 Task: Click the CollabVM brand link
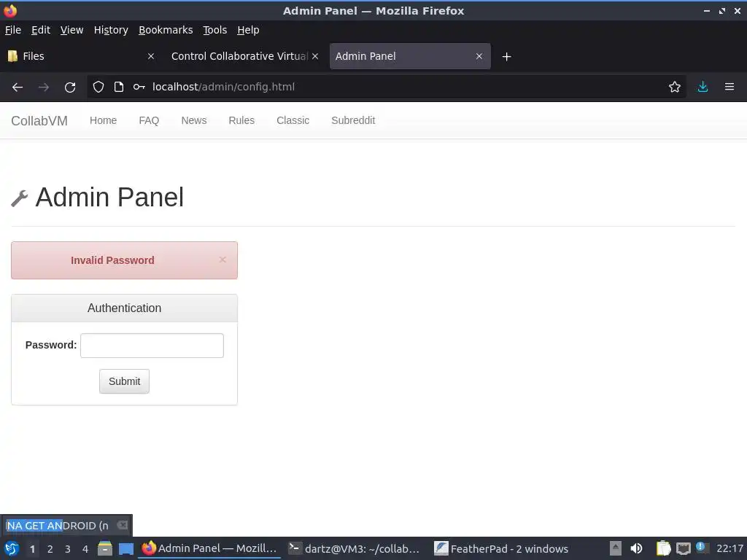[39, 121]
